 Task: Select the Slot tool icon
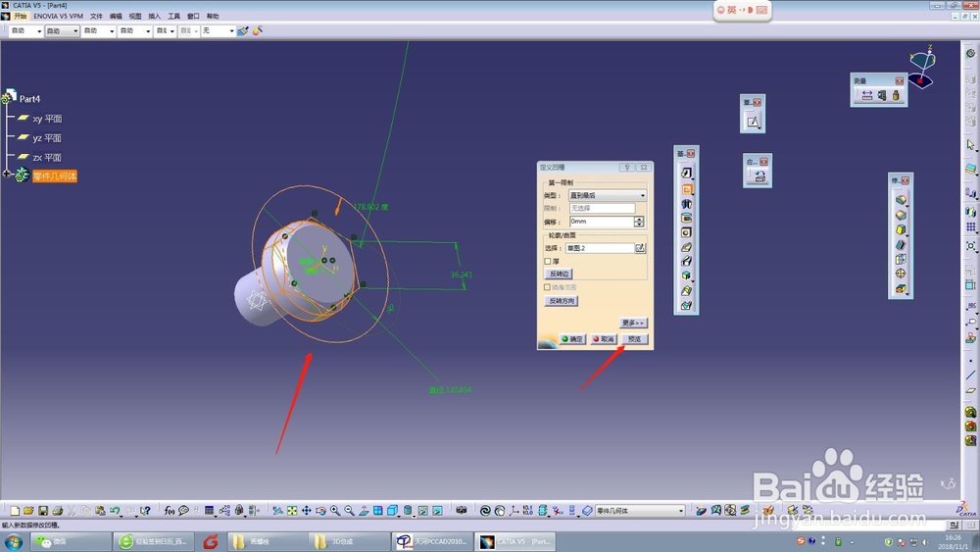tap(686, 262)
